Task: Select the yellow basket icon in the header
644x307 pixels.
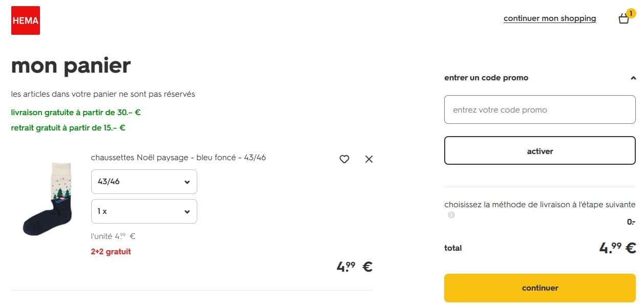Action: pyautogui.click(x=624, y=18)
